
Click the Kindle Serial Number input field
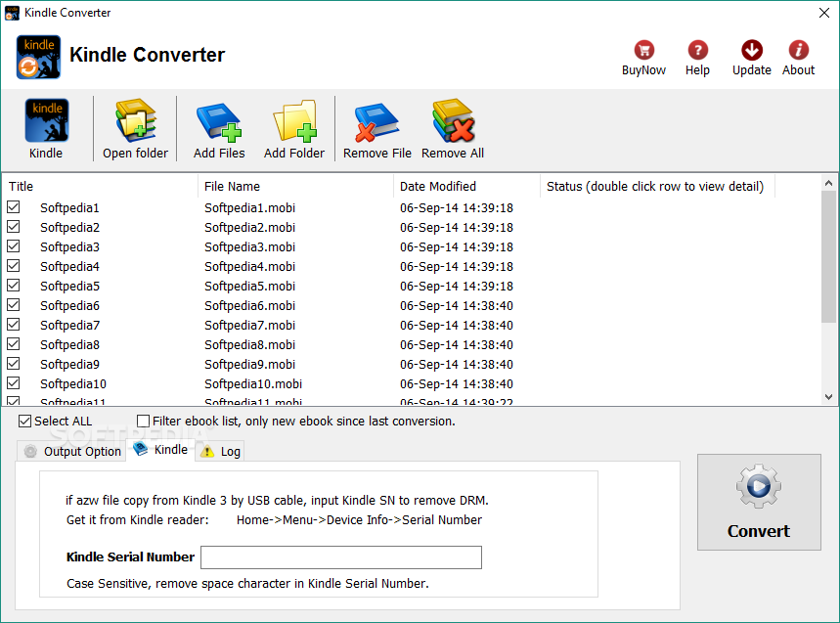(341, 557)
